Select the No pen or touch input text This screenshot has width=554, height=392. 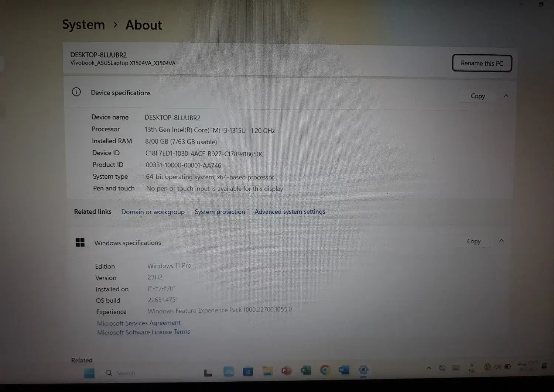(x=215, y=189)
